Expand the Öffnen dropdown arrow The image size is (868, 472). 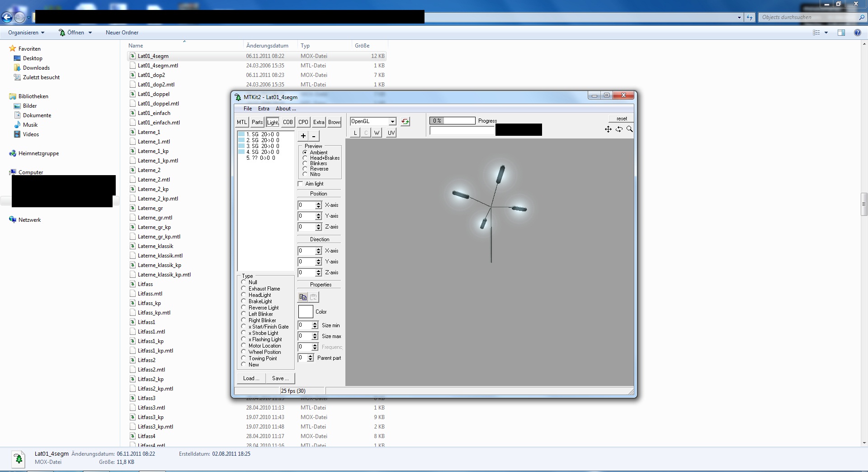pos(90,33)
